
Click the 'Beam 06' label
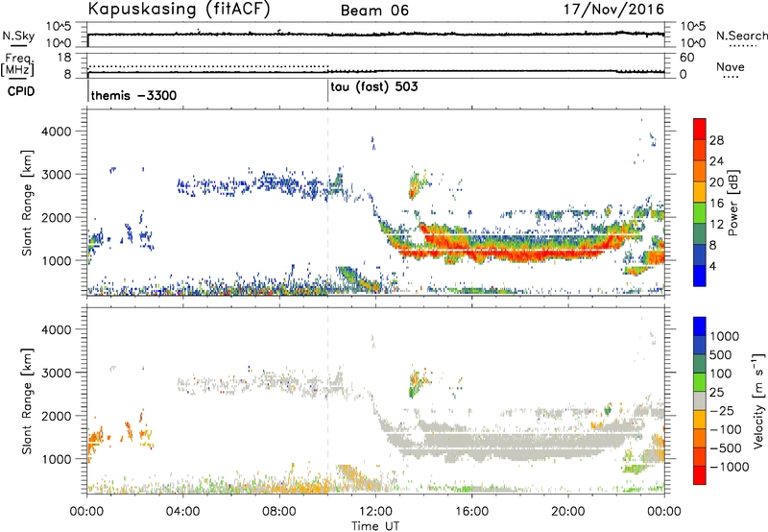click(374, 11)
